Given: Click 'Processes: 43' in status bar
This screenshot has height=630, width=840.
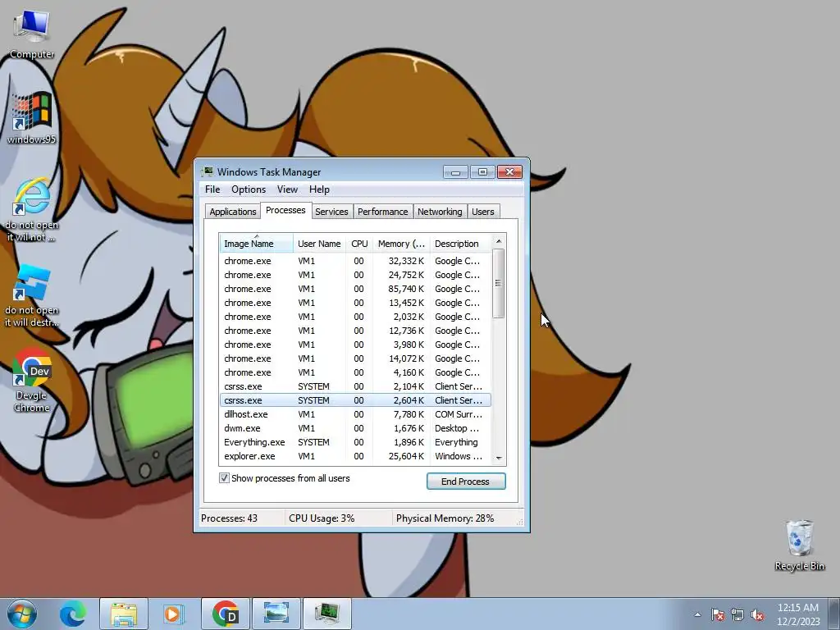Looking at the screenshot, I should click(x=230, y=518).
